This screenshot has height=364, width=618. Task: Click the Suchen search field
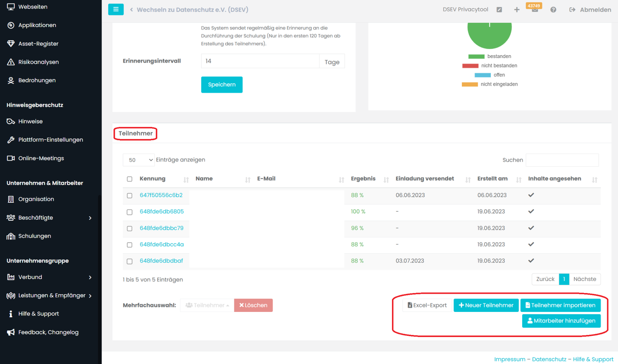pyautogui.click(x=562, y=160)
